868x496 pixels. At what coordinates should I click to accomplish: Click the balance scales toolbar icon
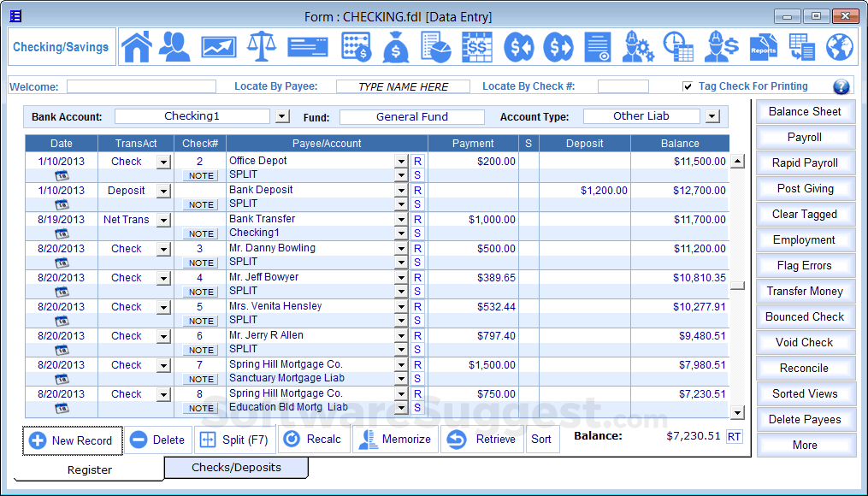point(260,46)
